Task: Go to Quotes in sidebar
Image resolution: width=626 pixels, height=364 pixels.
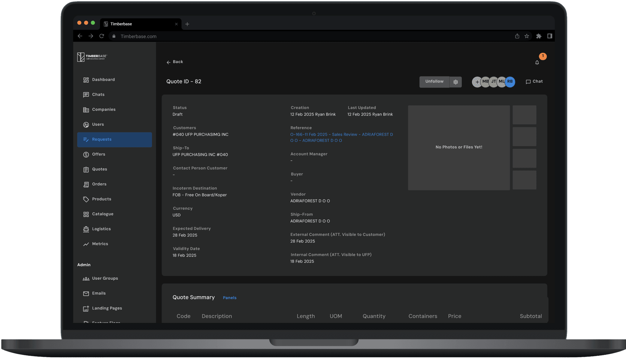Action: pos(99,169)
